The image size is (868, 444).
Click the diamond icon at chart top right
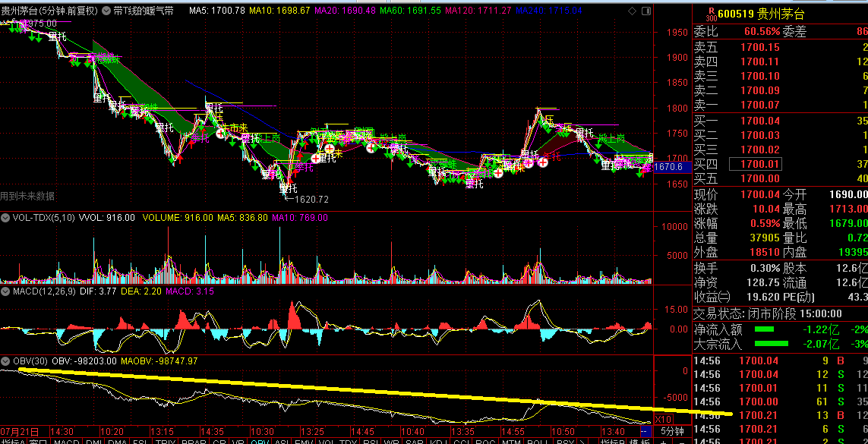[633, 11]
